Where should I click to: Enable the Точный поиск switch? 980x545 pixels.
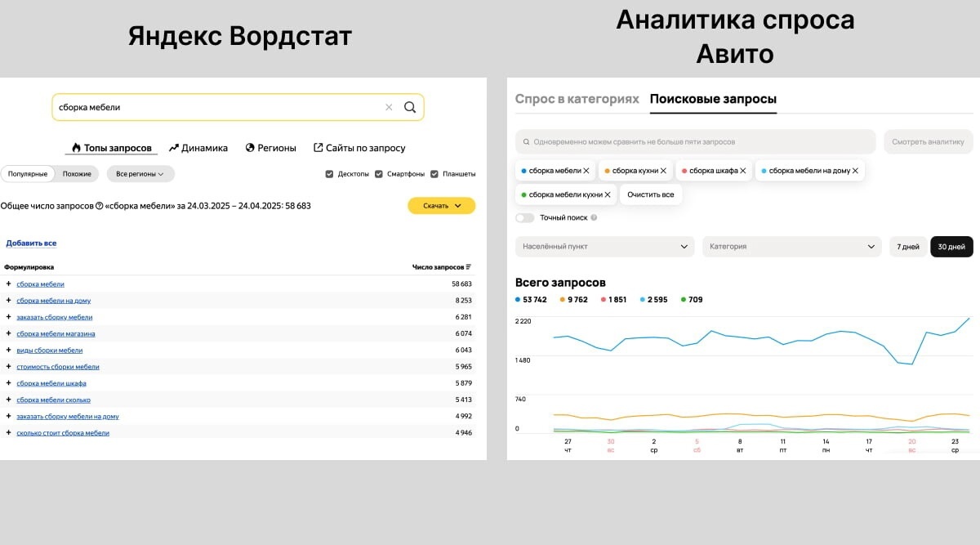(x=525, y=218)
